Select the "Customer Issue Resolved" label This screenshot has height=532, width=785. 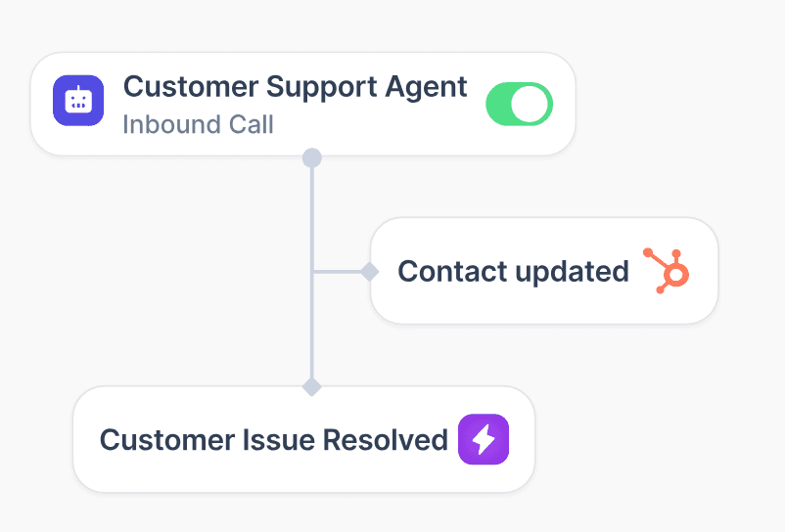pyautogui.click(x=273, y=440)
